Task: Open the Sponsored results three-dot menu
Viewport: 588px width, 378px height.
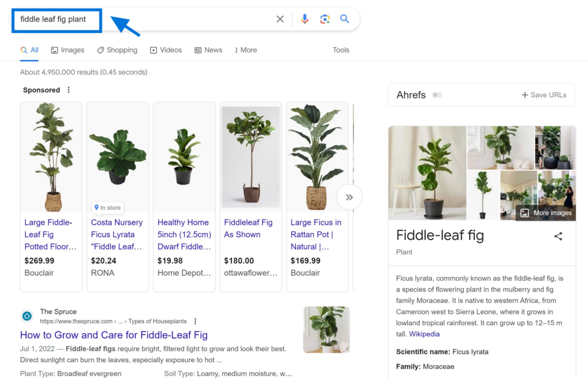Action: (x=68, y=89)
